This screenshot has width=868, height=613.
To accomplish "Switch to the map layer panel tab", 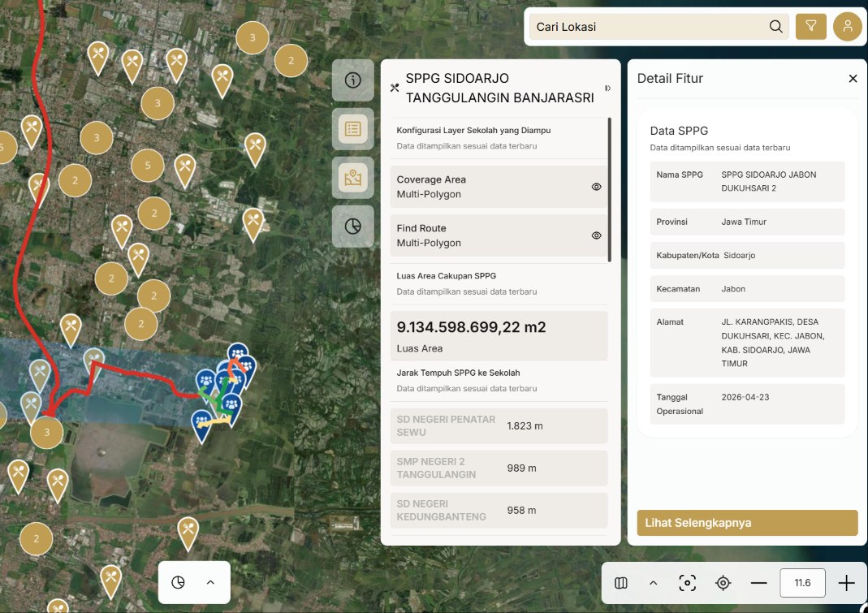I will click(x=352, y=178).
